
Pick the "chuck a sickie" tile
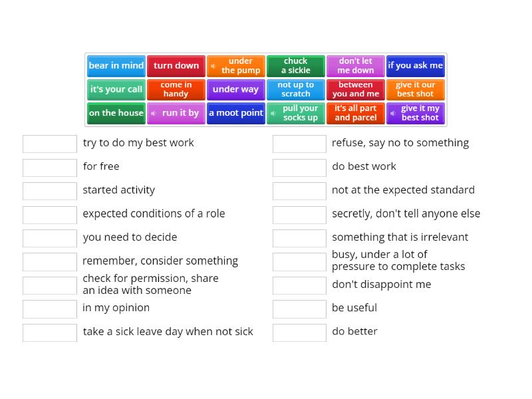pyautogui.click(x=296, y=66)
